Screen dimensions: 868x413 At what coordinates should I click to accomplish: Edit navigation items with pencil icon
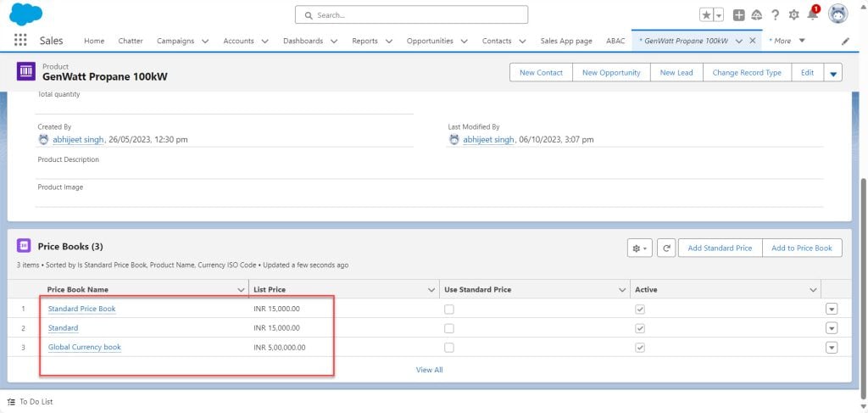click(x=845, y=41)
